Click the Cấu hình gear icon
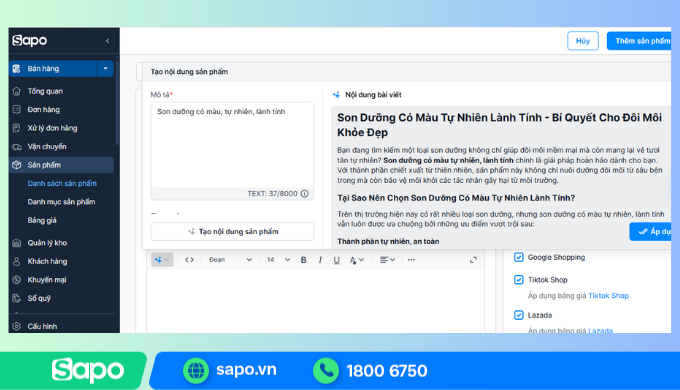This screenshot has height=390, width=680. (16, 326)
